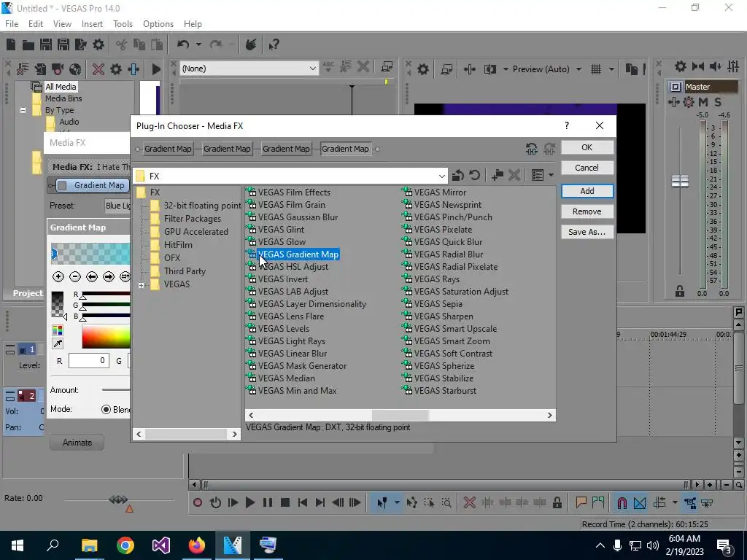Click the Lock event icon in timeline toolbar
The height and width of the screenshot is (560, 747).
[557, 502]
